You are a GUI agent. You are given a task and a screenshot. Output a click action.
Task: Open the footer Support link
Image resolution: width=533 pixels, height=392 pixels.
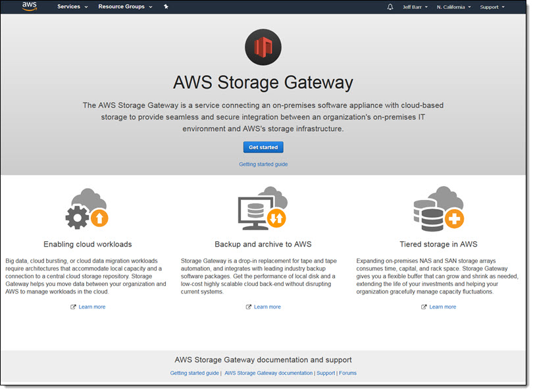(325, 373)
